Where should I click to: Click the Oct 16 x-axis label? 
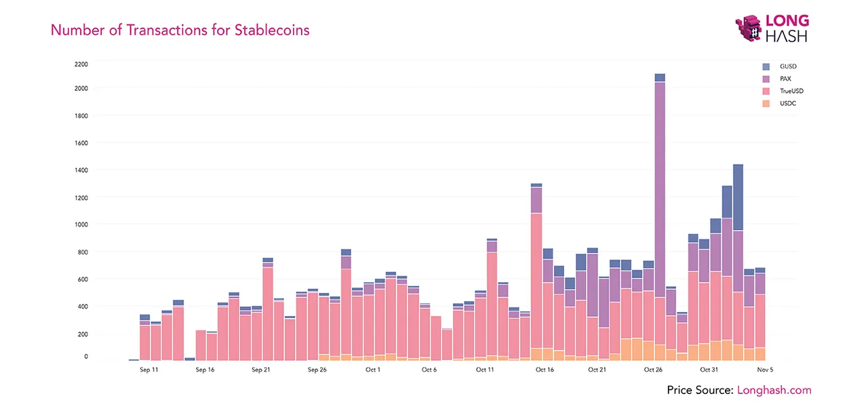point(545,370)
